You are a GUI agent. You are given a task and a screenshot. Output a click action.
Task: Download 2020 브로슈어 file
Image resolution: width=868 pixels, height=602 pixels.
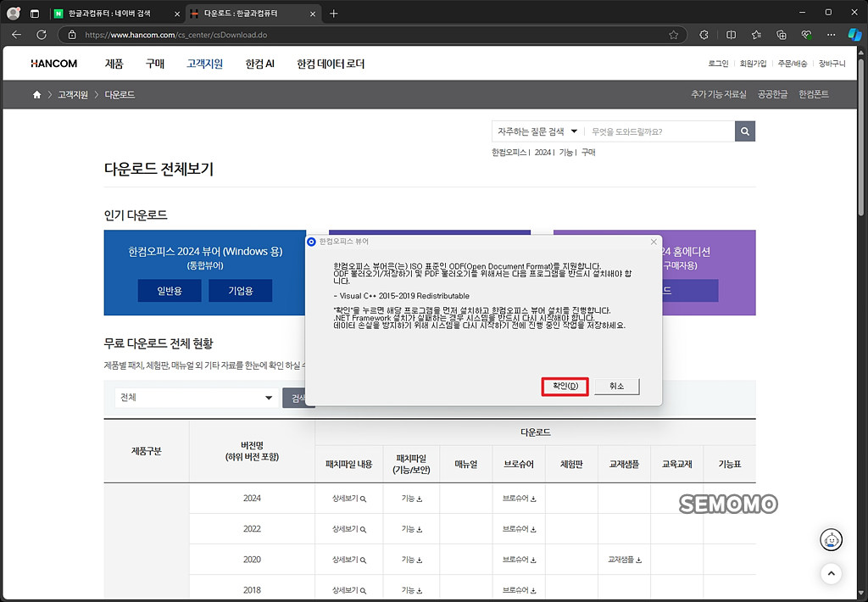520,560
